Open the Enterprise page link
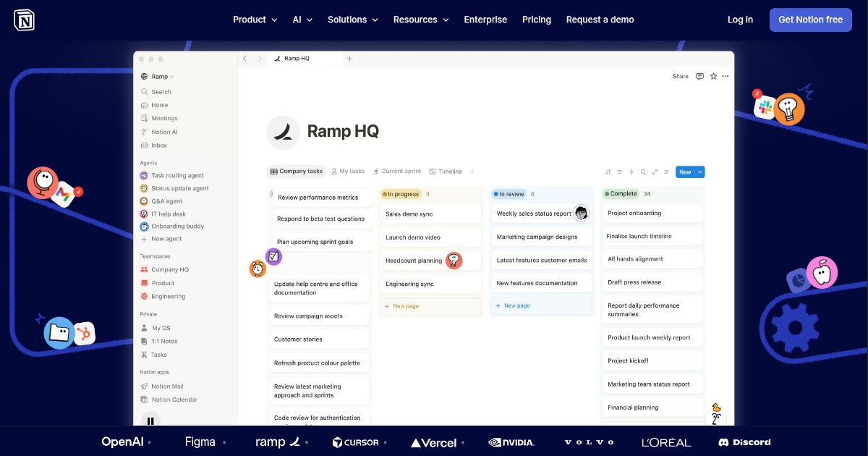The height and width of the screenshot is (456, 868). [x=485, y=20]
